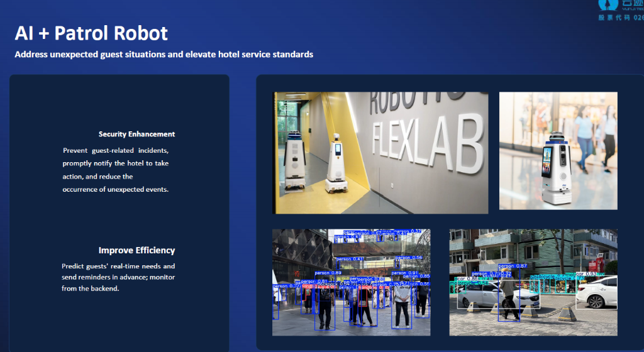The width and height of the screenshot is (644, 352).
Task: Select the 'AI + Patrol Robot' slide title
Action: [x=91, y=33]
